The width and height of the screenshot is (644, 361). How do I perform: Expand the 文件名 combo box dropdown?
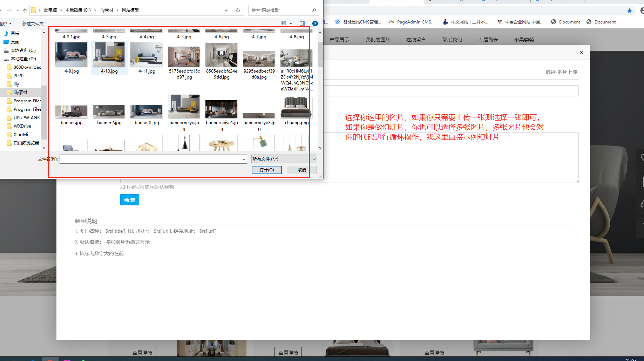pos(244,159)
